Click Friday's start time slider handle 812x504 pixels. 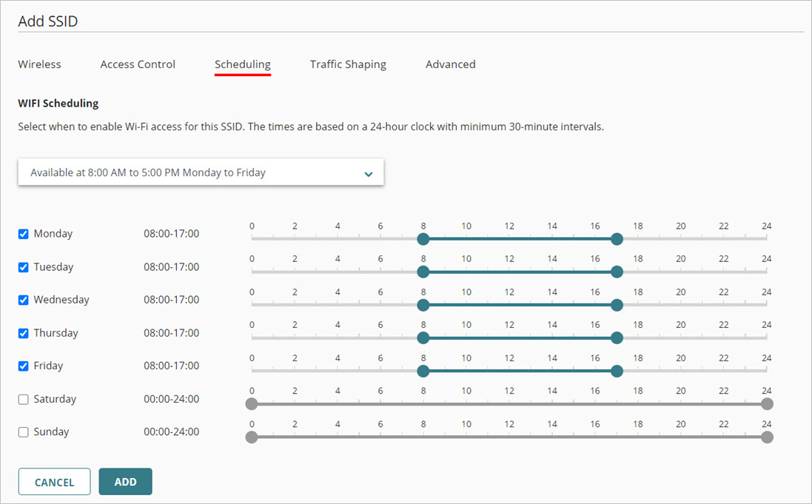[x=423, y=371]
